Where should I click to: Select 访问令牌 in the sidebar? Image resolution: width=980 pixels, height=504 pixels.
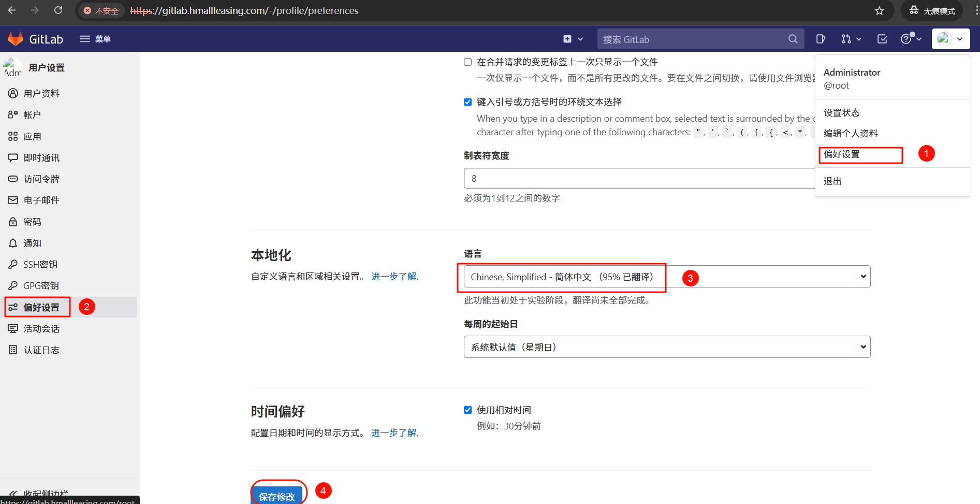40,179
